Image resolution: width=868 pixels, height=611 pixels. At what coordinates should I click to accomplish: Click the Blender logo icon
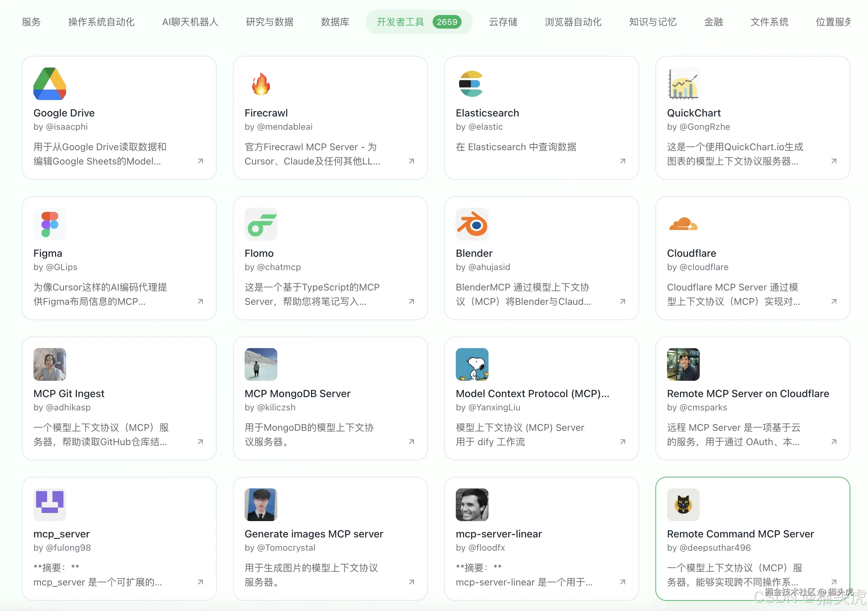[x=472, y=224]
